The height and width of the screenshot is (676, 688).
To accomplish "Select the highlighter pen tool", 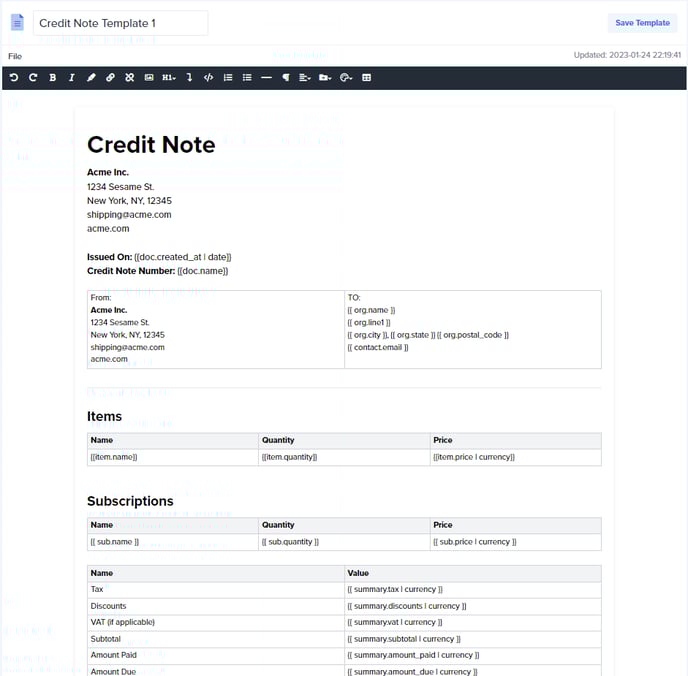I will coord(91,78).
